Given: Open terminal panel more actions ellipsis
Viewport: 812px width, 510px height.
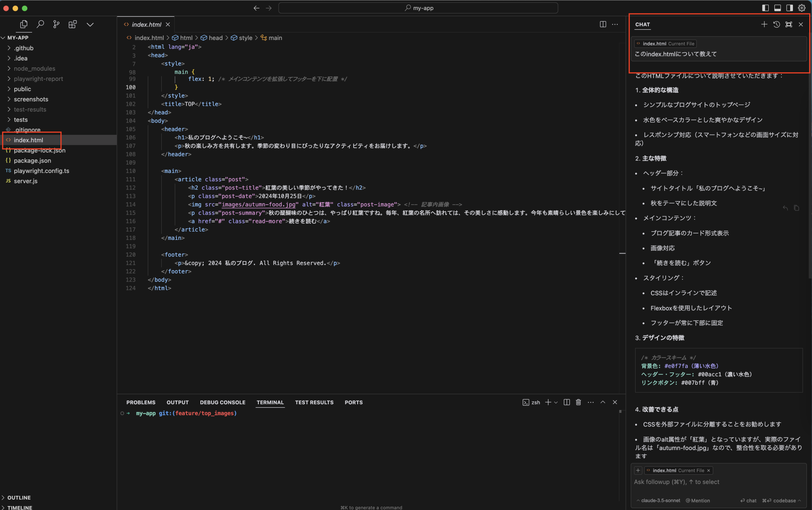Looking at the screenshot, I should pyautogui.click(x=591, y=403).
